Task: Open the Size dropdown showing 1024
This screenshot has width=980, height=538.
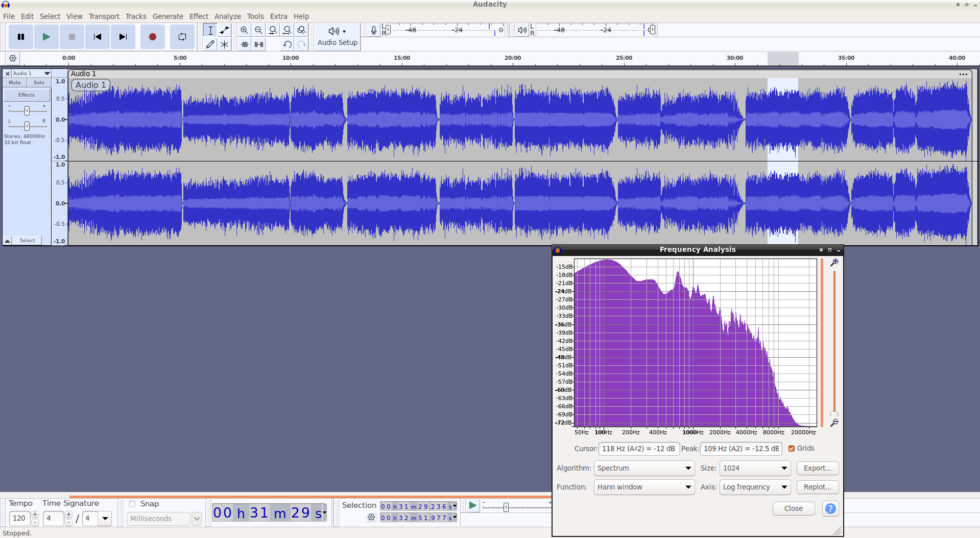Action: (x=755, y=468)
